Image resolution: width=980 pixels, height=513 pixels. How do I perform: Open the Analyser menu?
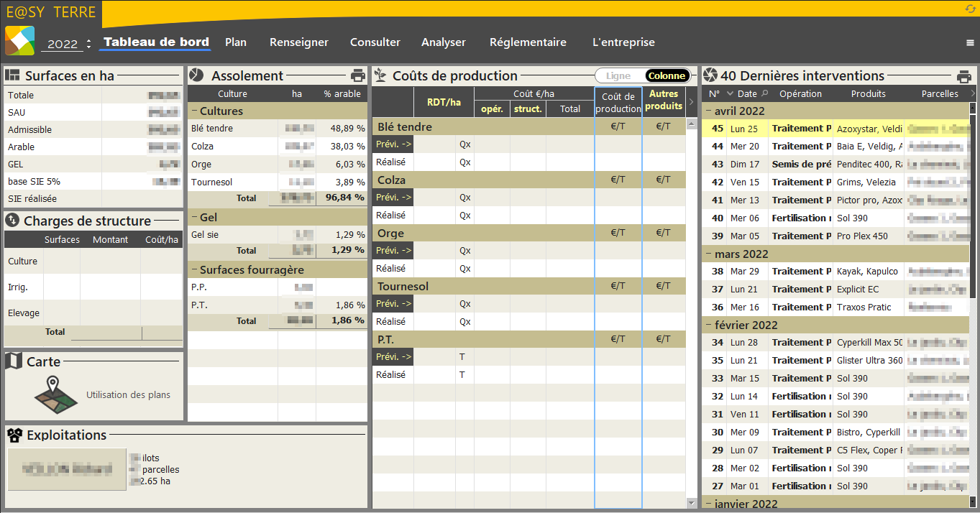tap(443, 42)
